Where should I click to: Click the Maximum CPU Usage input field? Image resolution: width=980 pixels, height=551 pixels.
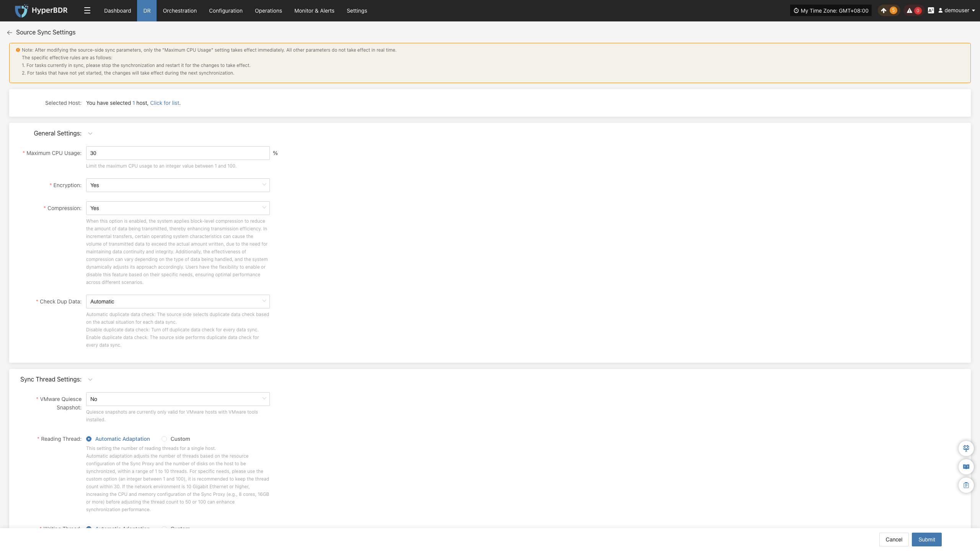click(178, 153)
